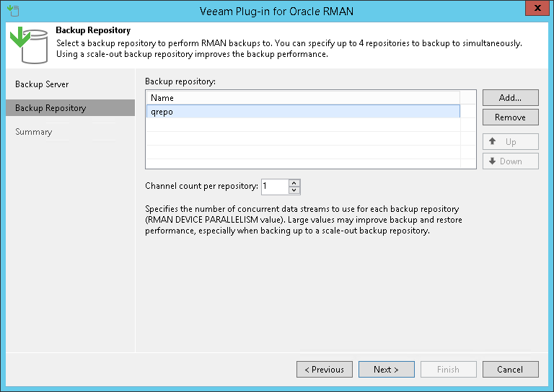Move repository Up in the list
Image resolution: width=554 pixels, height=392 pixels.
pyautogui.click(x=510, y=141)
